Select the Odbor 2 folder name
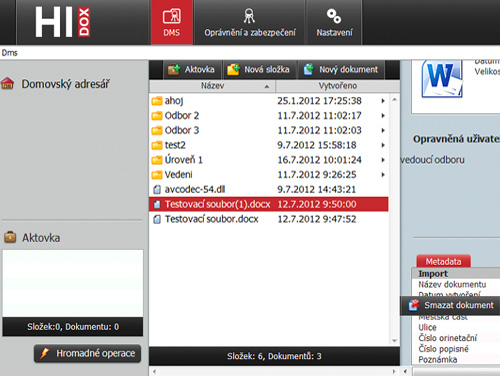This screenshot has width=500, height=376. [x=182, y=116]
